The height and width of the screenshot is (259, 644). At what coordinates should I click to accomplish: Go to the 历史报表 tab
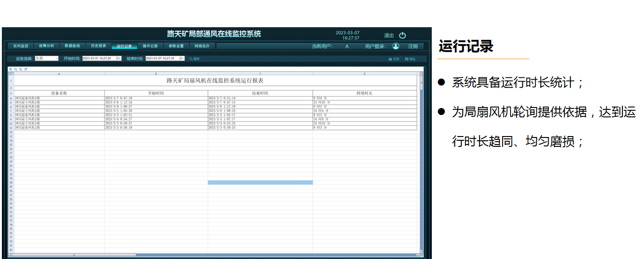98,46
